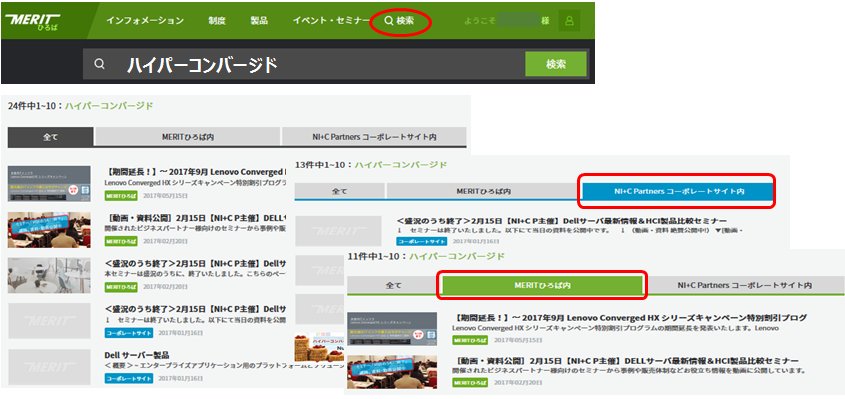Select NI+C Partners コーポレートサイト内 tab in 24件 results

pyautogui.click(x=374, y=137)
